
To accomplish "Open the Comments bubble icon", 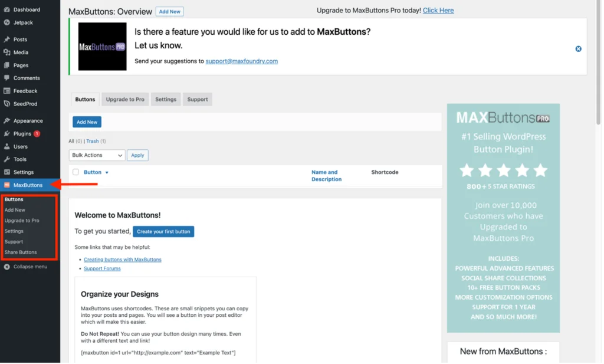I will (6, 78).
